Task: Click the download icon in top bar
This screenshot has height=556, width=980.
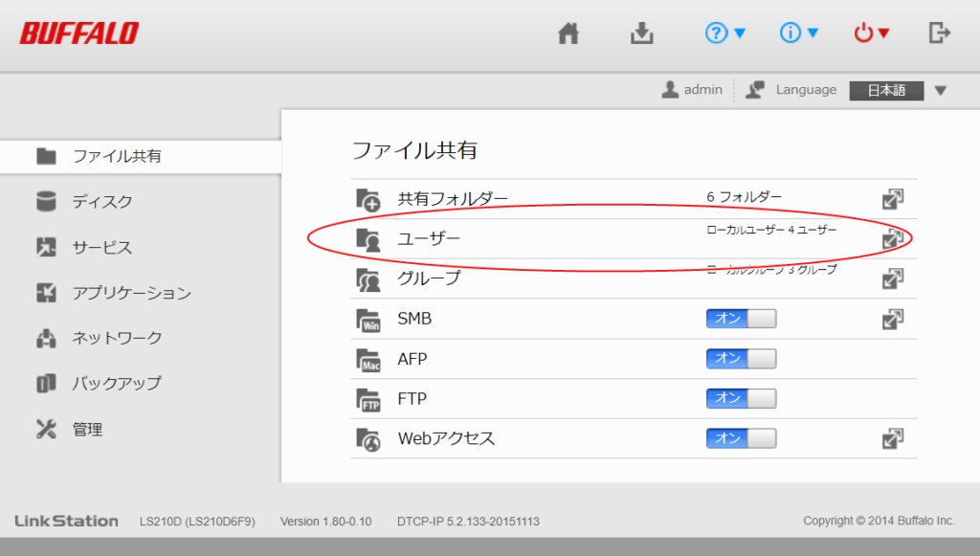Action: tap(641, 33)
